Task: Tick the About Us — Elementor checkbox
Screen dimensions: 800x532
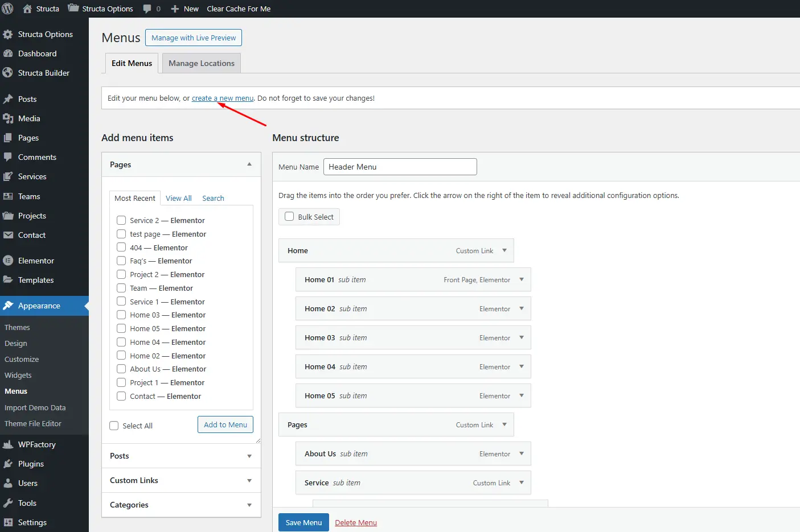Action: (121, 369)
